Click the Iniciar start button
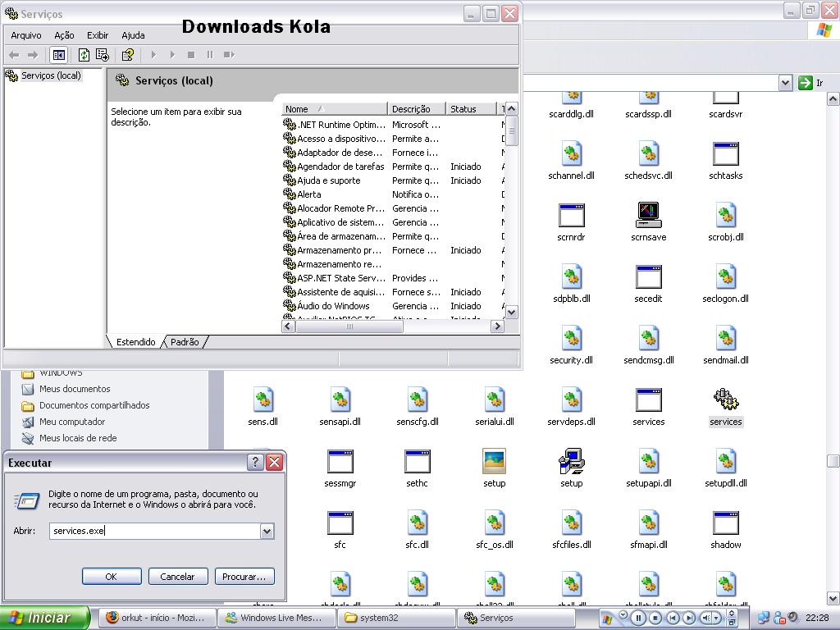The width and height of the screenshot is (840, 630). tap(44, 618)
